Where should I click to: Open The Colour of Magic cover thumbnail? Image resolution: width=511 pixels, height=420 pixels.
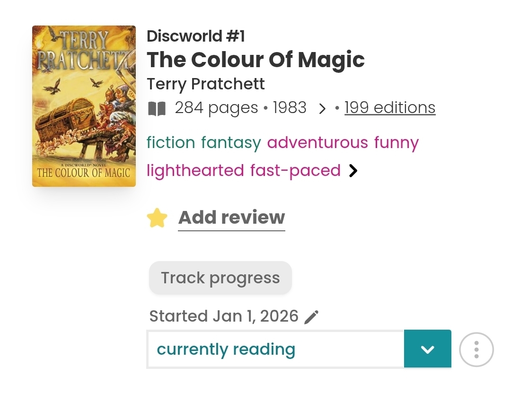(84, 106)
